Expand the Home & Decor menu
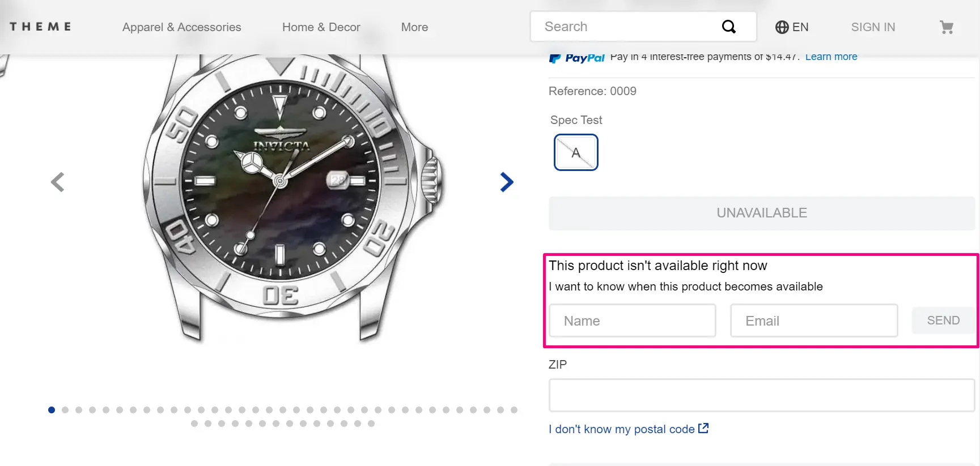The image size is (980, 466). pos(321,27)
